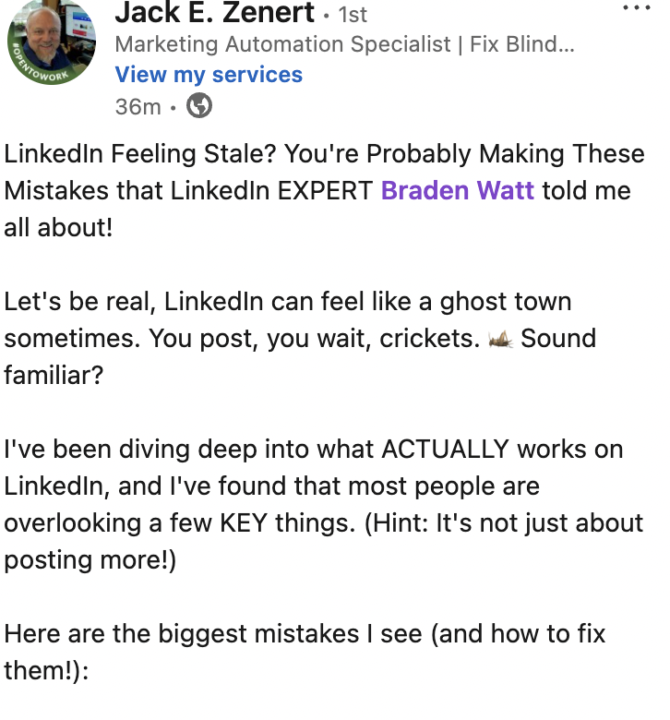This screenshot has height=720, width=670.
Task: Open the post's three-dot options menu
Action: tap(636, 8)
